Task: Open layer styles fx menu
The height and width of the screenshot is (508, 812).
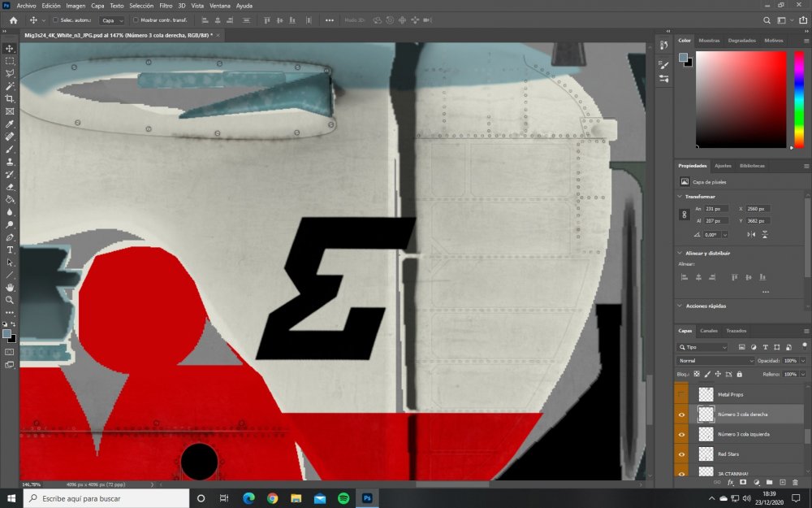Action: (730, 482)
